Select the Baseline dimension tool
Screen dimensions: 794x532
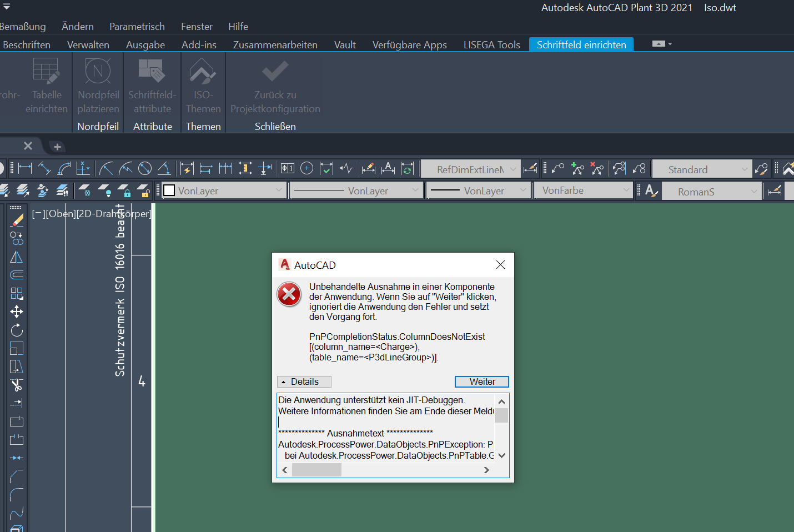tap(206, 168)
